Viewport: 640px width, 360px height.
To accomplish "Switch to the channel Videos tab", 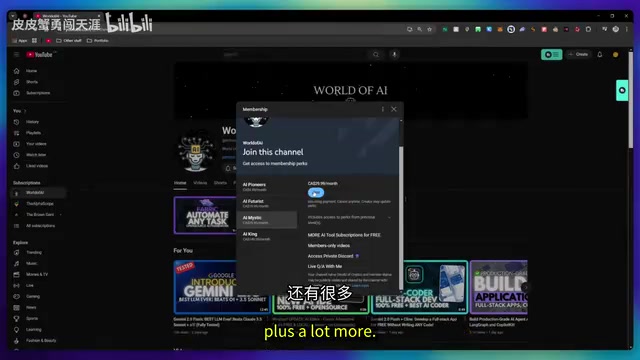I will coord(200,183).
